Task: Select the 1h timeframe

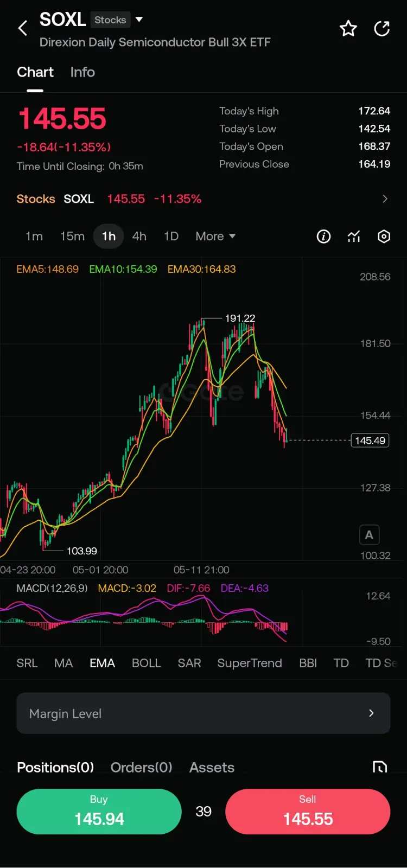Action: tap(109, 236)
